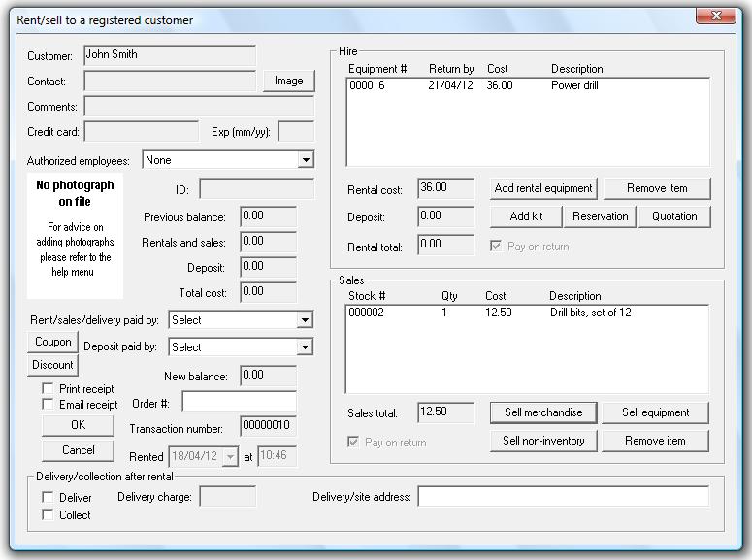
Task: Check the Deliver option
Action: click(x=48, y=498)
